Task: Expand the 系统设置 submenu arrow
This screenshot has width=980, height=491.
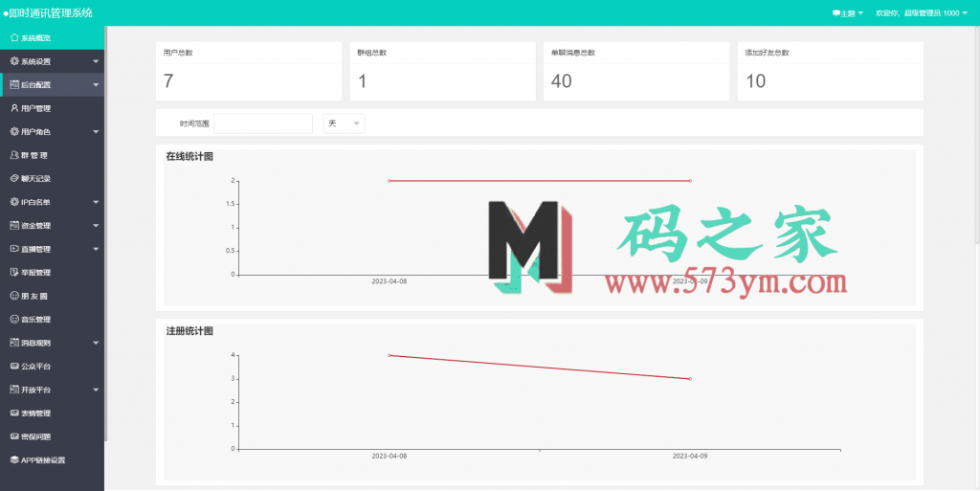Action: click(96, 62)
